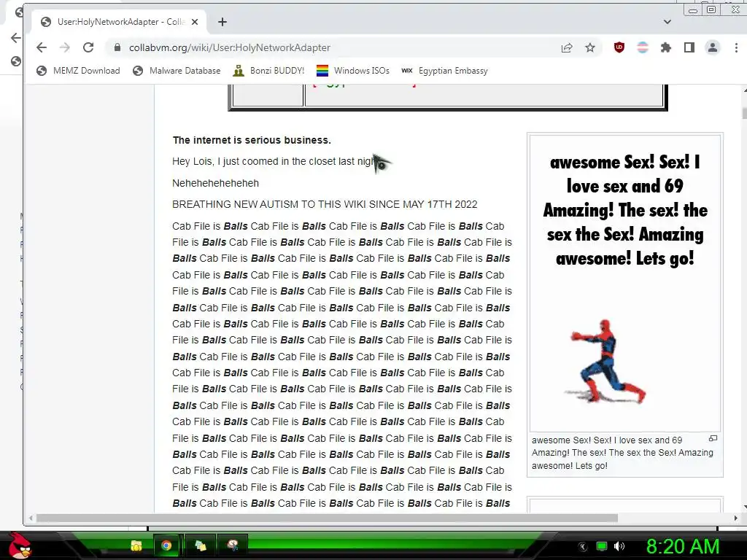
Task: Click "The internet is serious business." text
Action: pyautogui.click(x=252, y=140)
